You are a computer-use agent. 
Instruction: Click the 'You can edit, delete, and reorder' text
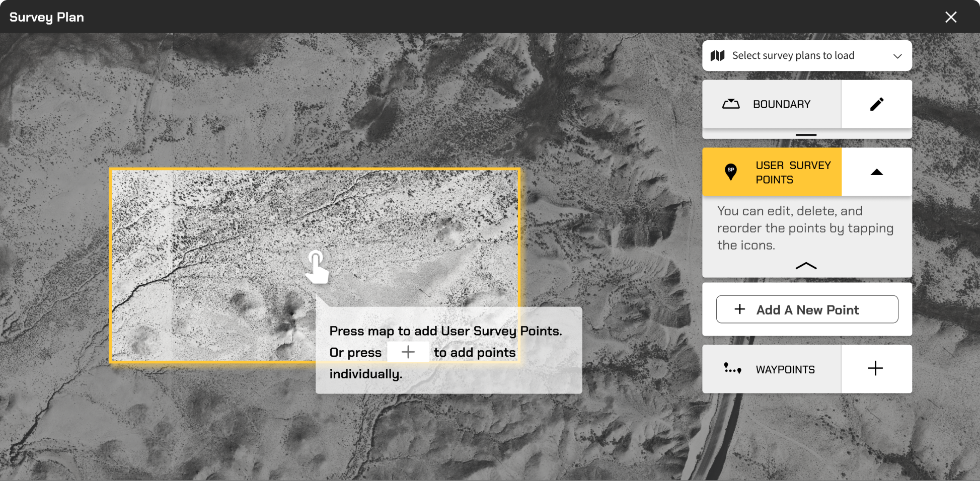pyautogui.click(x=805, y=228)
